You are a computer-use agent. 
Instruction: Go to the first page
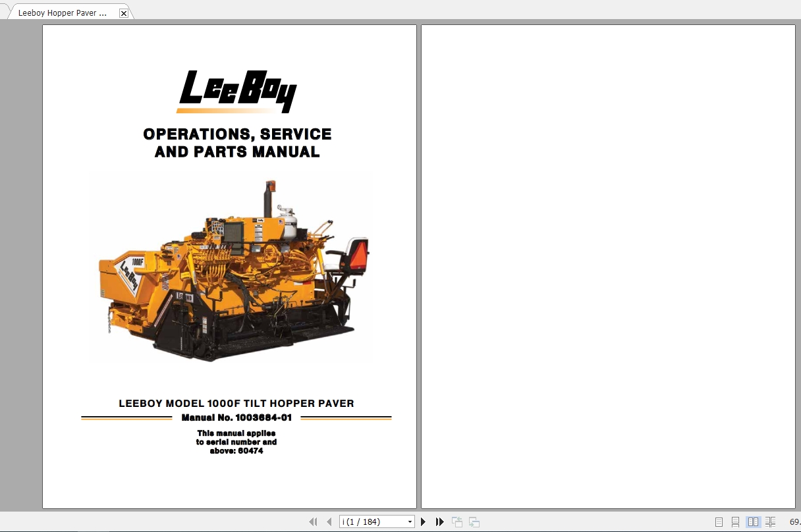[313, 522]
